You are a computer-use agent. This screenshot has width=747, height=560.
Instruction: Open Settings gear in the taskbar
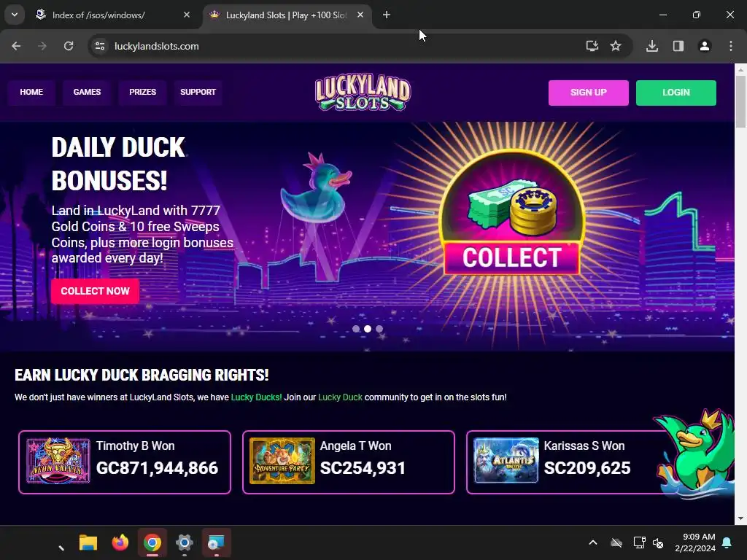coord(185,542)
